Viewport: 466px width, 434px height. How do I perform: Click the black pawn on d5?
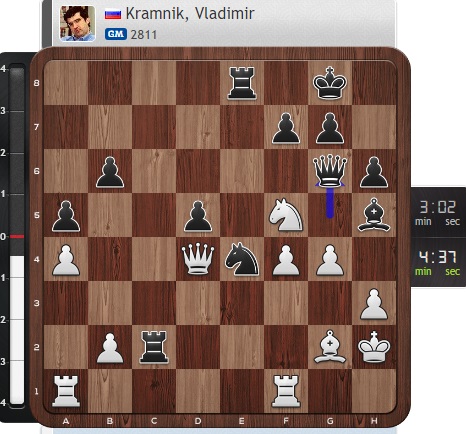click(x=198, y=215)
